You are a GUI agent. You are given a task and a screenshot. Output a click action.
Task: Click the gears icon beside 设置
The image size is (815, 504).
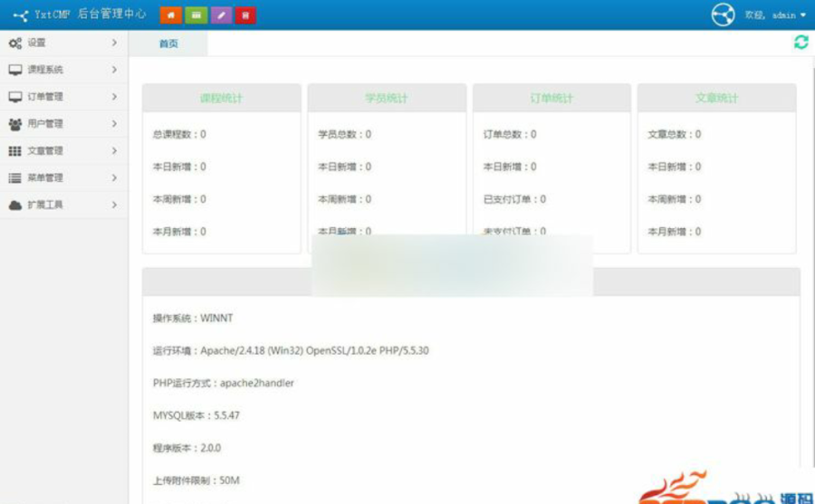15,43
